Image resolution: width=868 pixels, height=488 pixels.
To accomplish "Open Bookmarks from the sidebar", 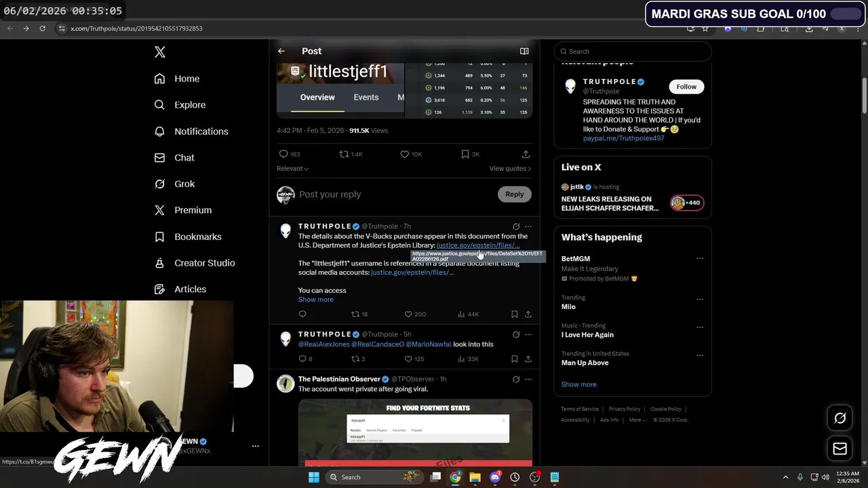I will pyautogui.click(x=188, y=237).
